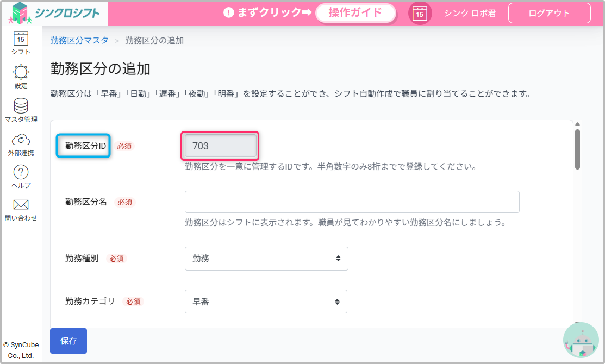Go to 勤務区分マスタ breadcrumb link
The image size is (605, 364).
point(79,40)
